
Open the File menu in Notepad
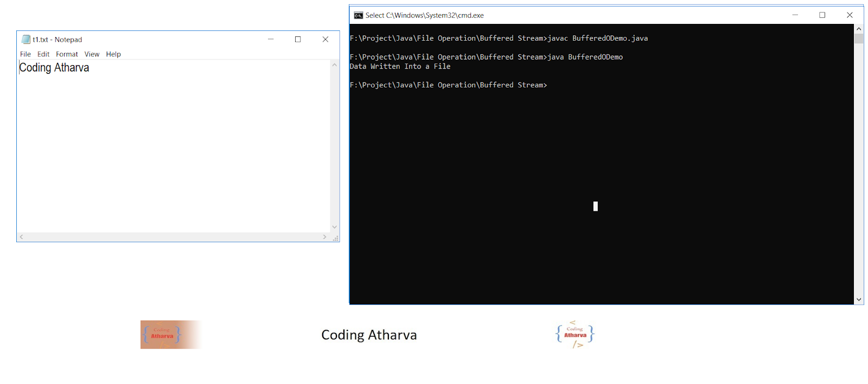[25, 54]
